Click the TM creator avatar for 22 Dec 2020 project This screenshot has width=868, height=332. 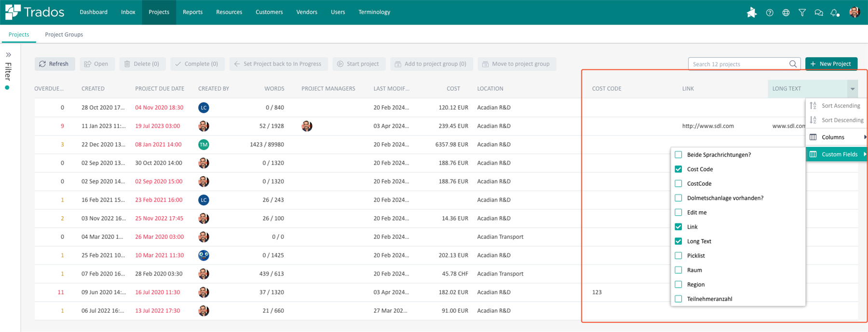point(203,144)
